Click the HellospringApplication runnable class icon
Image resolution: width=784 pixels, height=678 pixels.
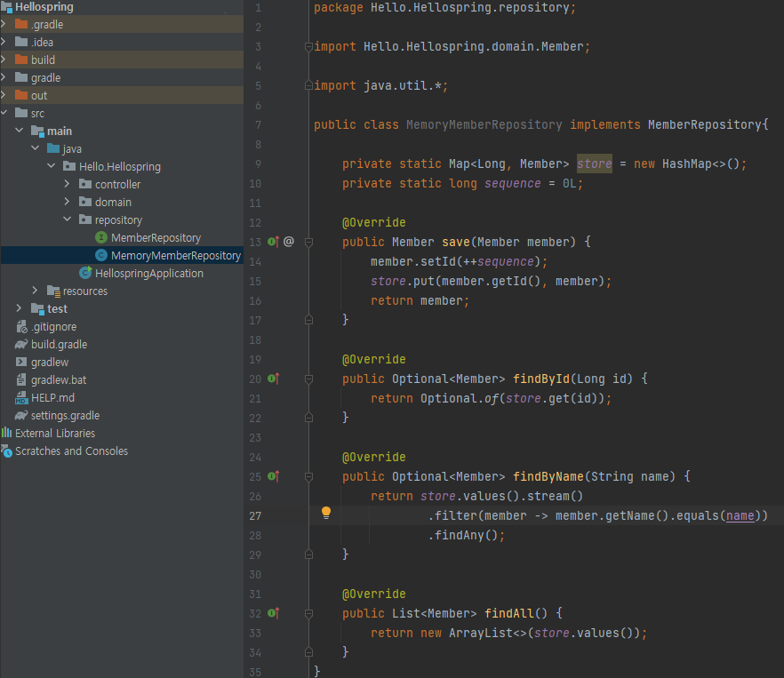[x=85, y=273]
